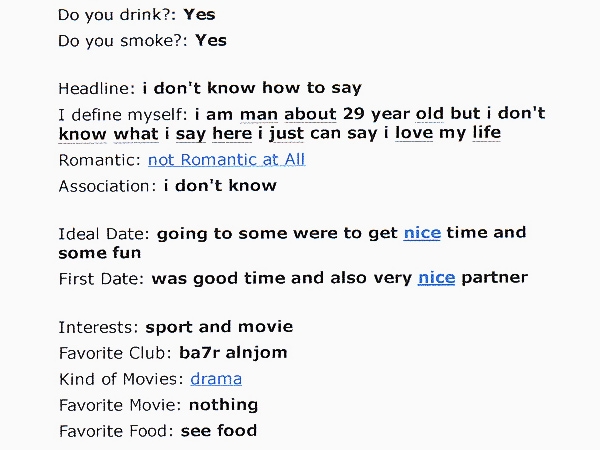Click the Favorite Food value "see food"
600x450 pixels.
click(x=218, y=431)
